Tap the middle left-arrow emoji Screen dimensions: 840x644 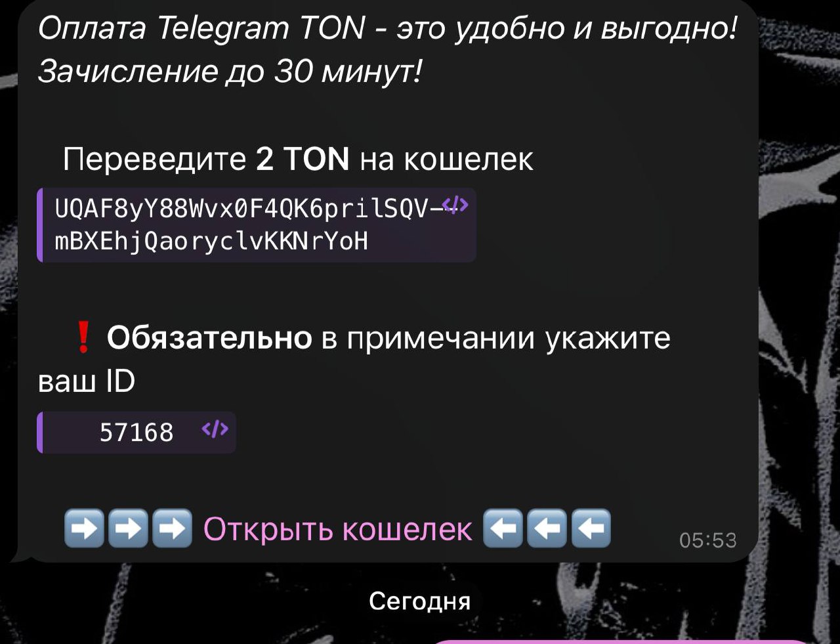547,528
